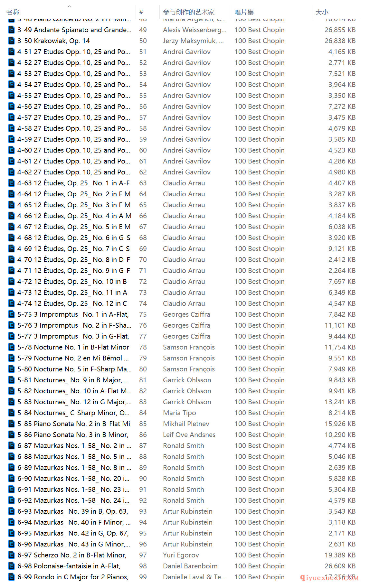Select the icon for 6-87 Mazurkas No. 2
This screenshot has height=588, width=370.
click(12, 446)
